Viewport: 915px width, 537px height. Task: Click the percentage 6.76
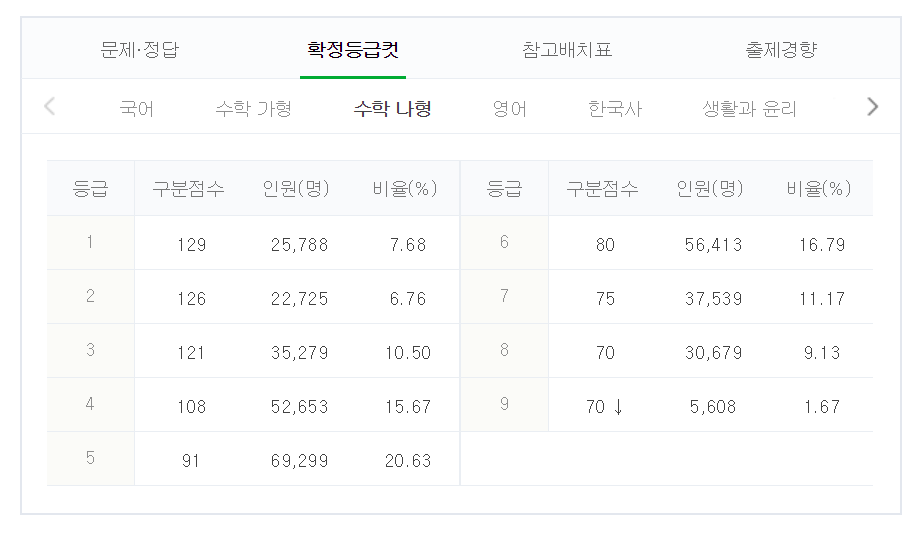pos(408,299)
